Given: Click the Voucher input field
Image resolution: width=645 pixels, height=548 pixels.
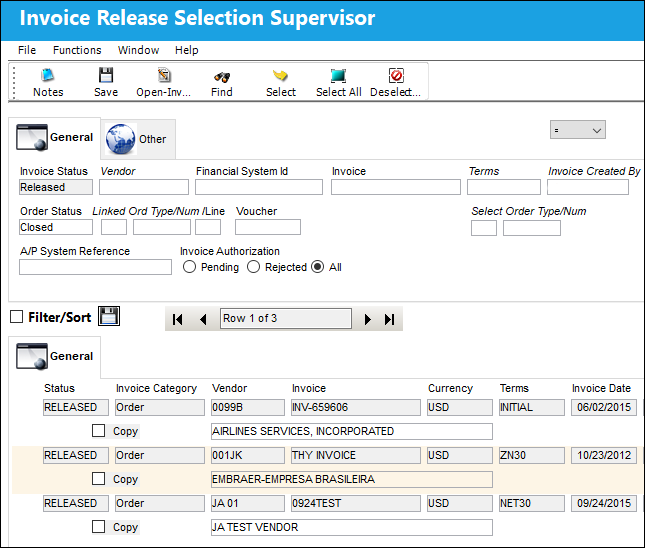Looking at the screenshot, I should (268, 227).
